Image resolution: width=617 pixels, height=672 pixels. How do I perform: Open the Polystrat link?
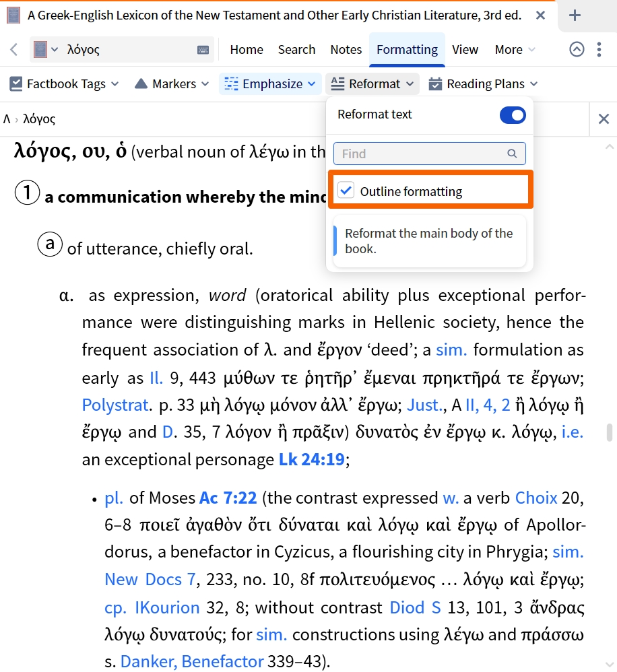tap(115, 405)
